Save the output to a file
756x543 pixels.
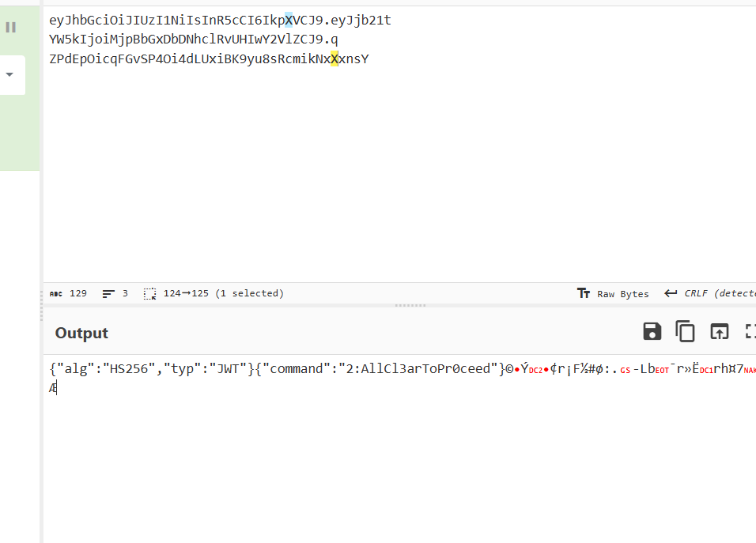tap(652, 332)
